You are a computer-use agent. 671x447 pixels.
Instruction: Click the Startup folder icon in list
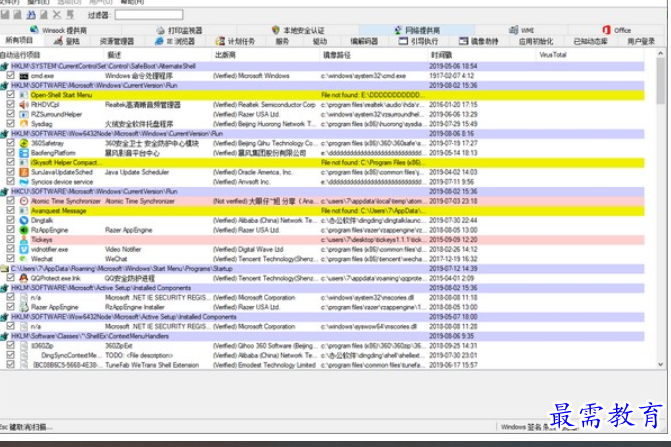[5, 269]
